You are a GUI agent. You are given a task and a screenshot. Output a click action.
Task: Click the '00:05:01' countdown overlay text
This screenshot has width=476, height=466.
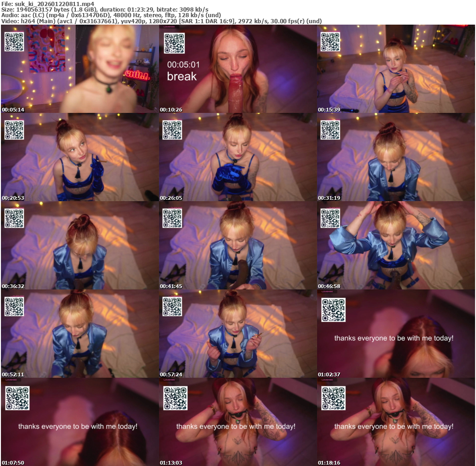[x=183, y=65]
